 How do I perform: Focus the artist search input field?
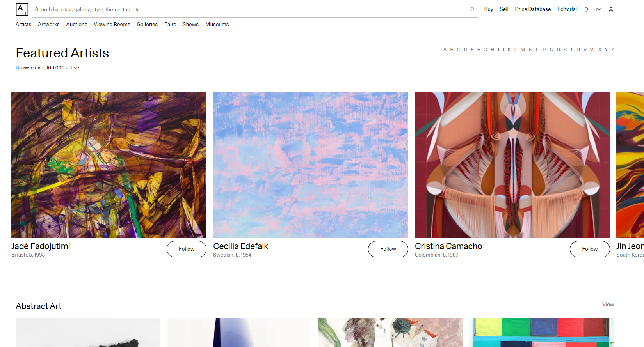[x=250, y=10]
